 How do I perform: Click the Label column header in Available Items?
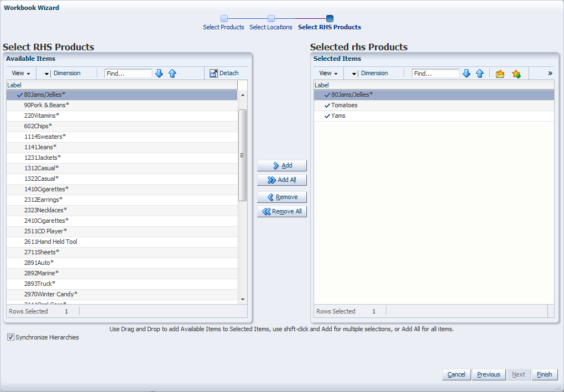click(x=122, y=85)
